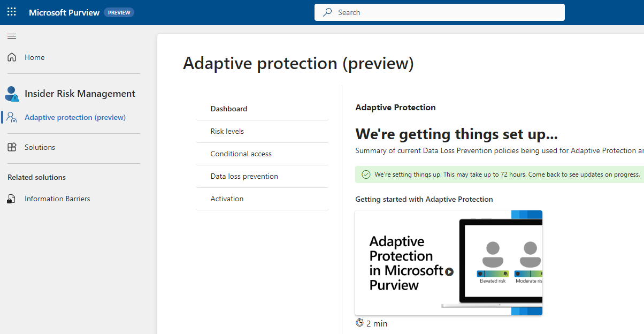Open Data loss prevention page

click(244, 176)
